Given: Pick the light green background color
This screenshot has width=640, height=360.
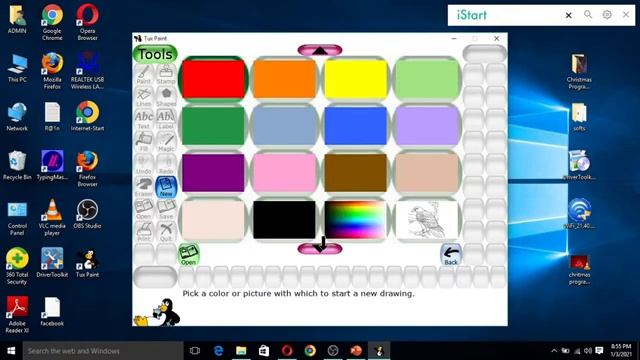Looking at the screenshot, I should [x=427, y=79].
